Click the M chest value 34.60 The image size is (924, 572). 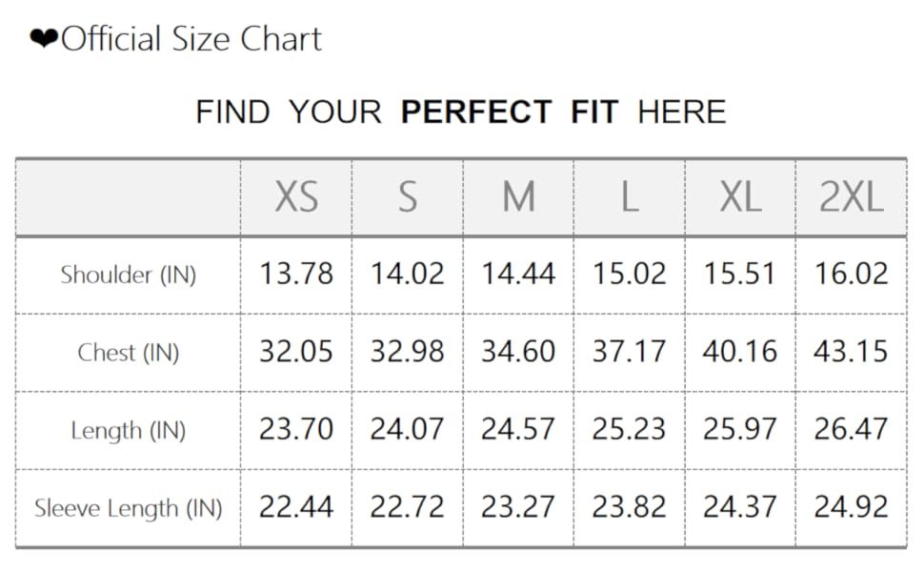518,352
